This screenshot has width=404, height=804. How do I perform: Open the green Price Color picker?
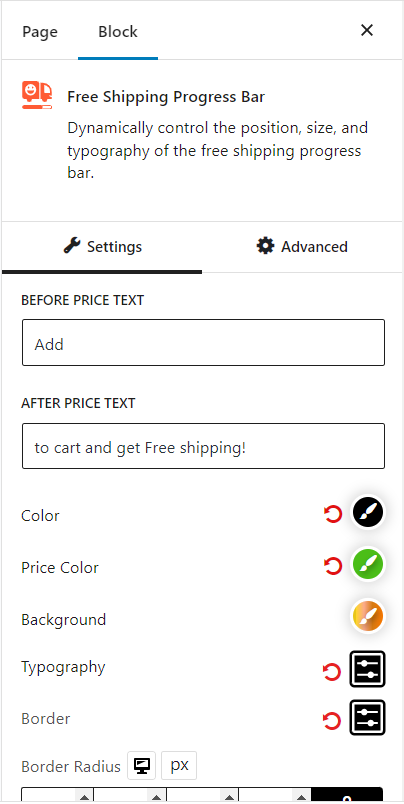368,565
